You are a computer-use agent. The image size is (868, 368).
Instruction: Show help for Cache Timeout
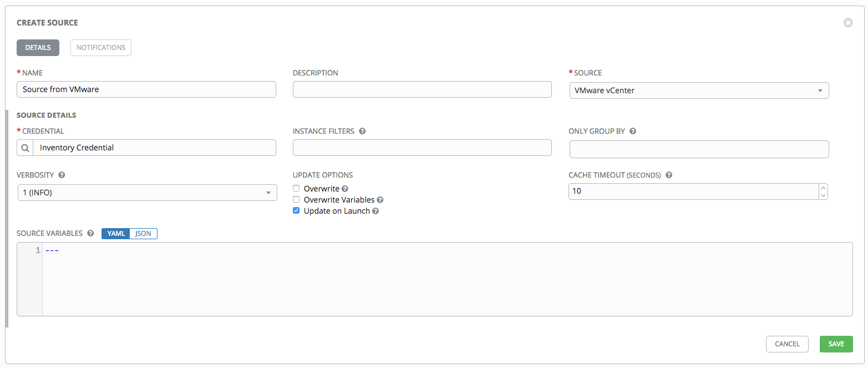[669, 175]
